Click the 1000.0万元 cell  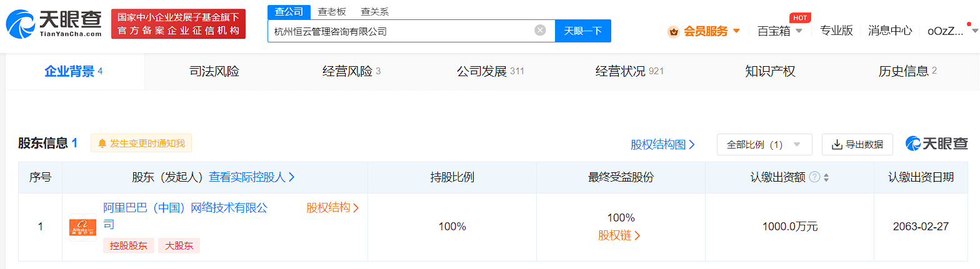coord(790,227)
